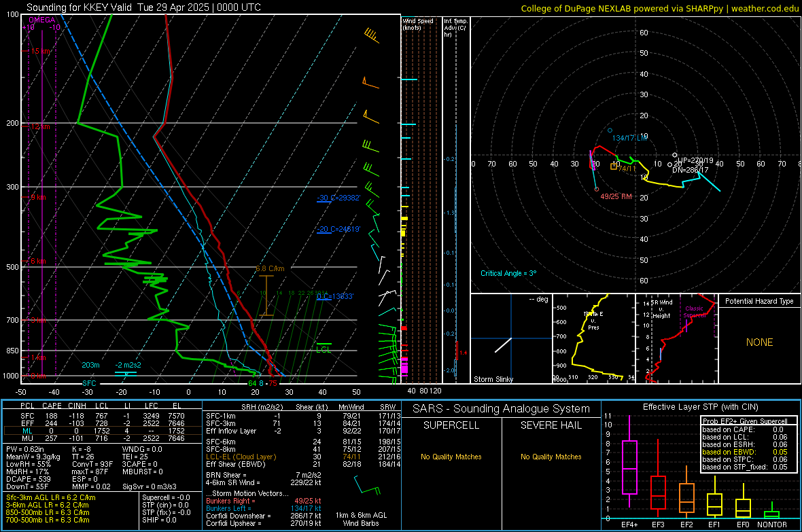Click the '6.8 C/km' lapse rate label

270,268
